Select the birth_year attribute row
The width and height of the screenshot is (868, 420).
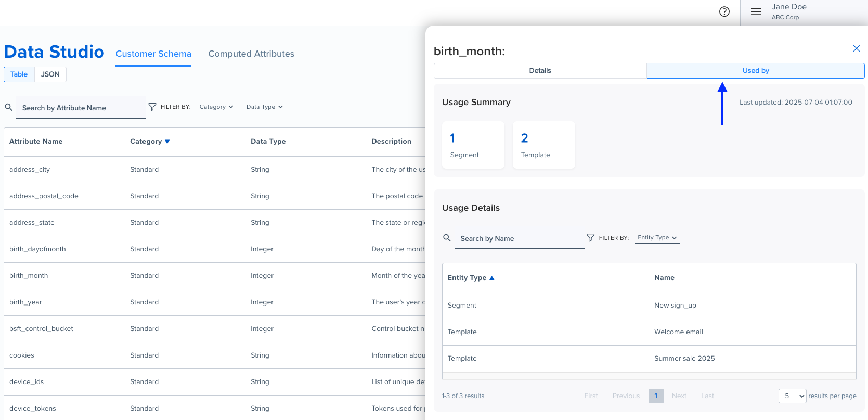215,302
